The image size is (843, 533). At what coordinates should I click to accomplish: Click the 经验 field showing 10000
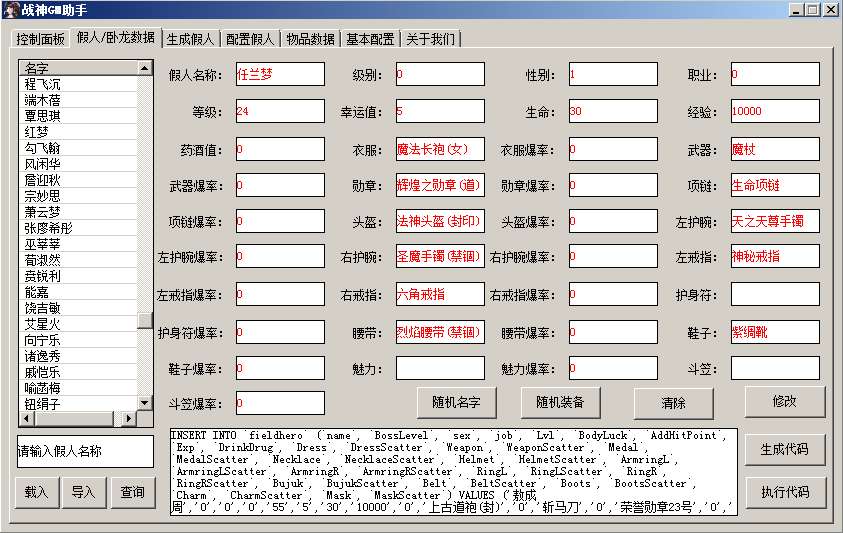click(x=775, y=111)
